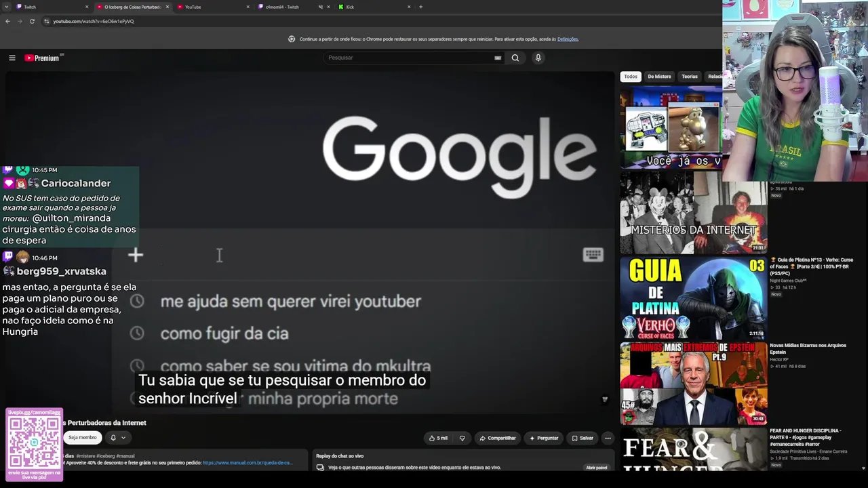This screenshot has height=488, width=868.
Task: Click the 'Compartilhar' share button
Action: (498, 438)
